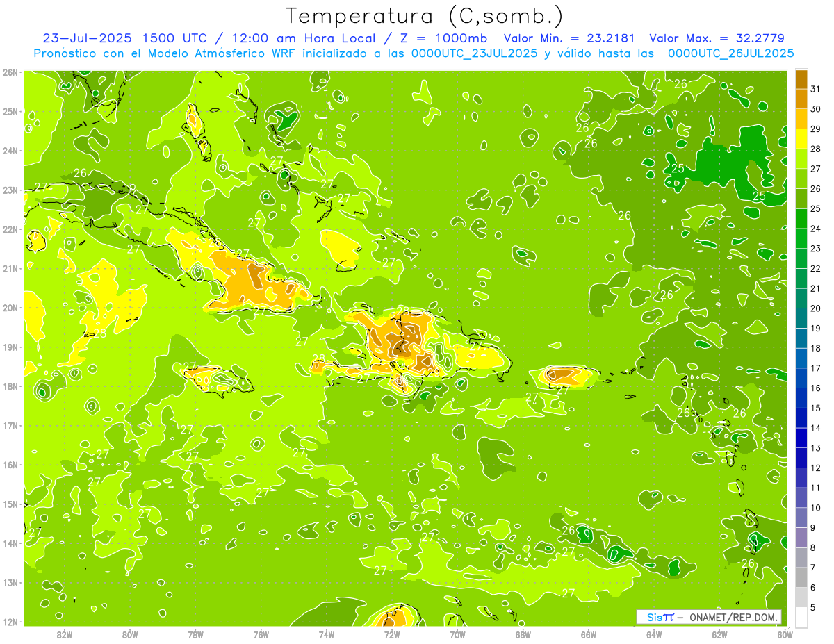Click the init time "0000UTC_23JUL2025"

(x=473, y=53)
